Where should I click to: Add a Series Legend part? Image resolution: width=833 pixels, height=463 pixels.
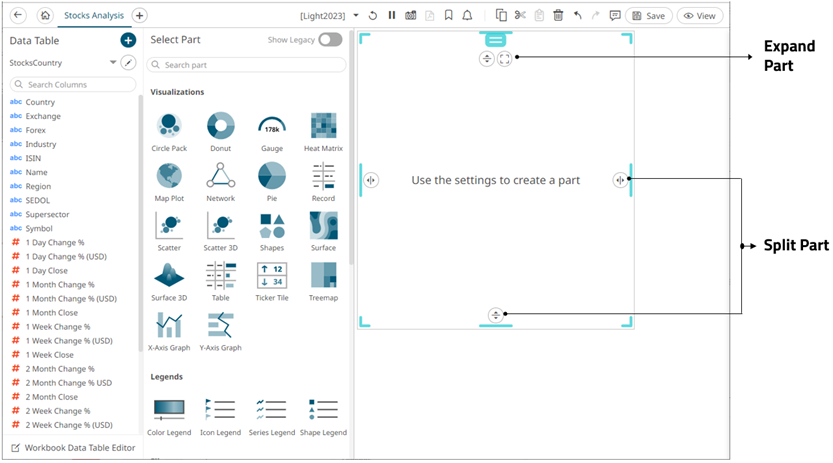tap(271, 417)
